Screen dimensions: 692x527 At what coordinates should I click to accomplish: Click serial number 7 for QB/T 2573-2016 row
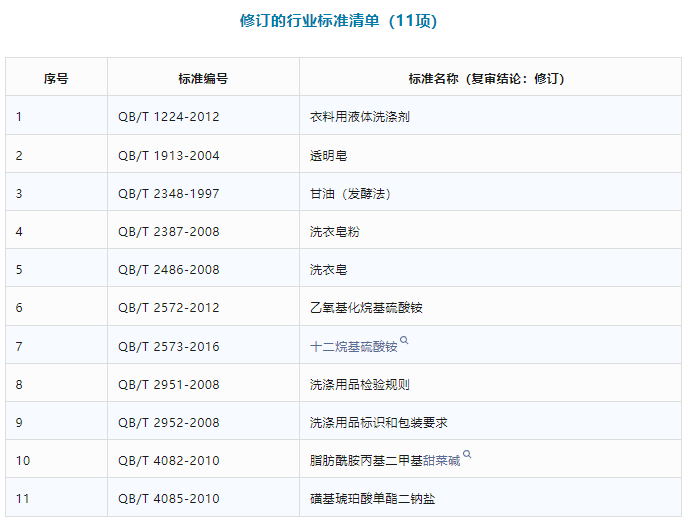point(19,346)
